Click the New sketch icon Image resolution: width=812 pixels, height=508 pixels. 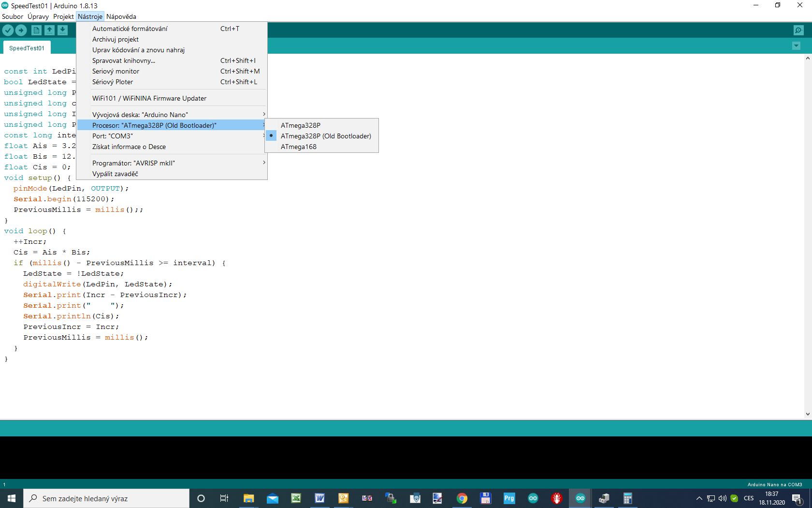(36, 30)
